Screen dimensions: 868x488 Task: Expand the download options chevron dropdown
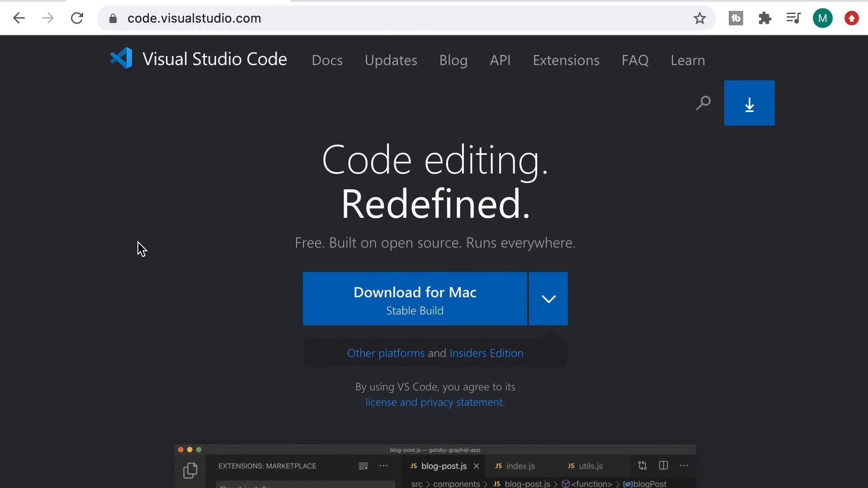click(x=548, y=299)
